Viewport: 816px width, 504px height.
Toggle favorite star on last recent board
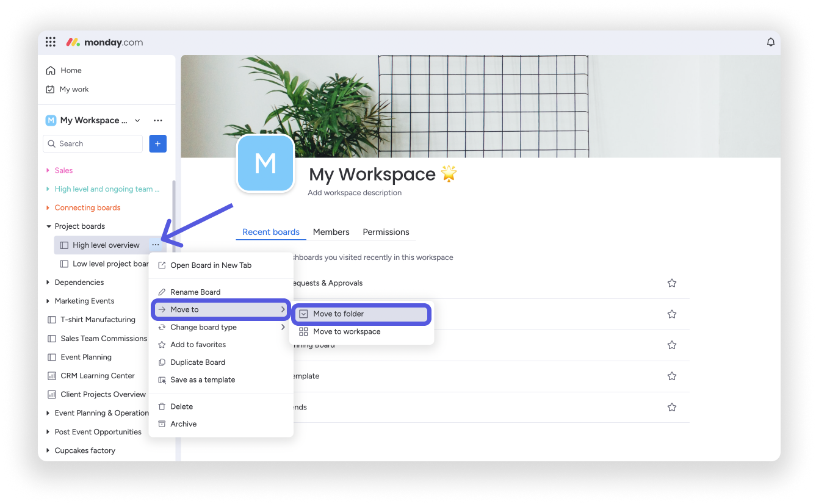[x=672, y=407]
